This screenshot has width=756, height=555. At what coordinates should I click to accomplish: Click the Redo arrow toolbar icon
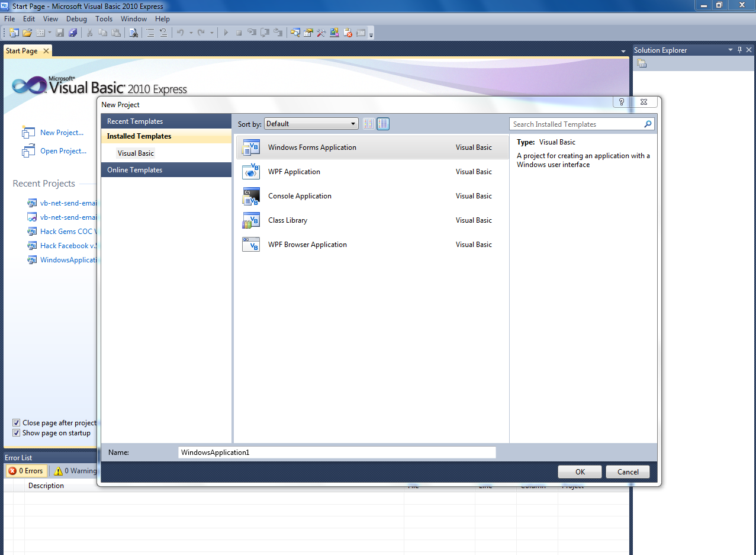(x=201, y=33)
